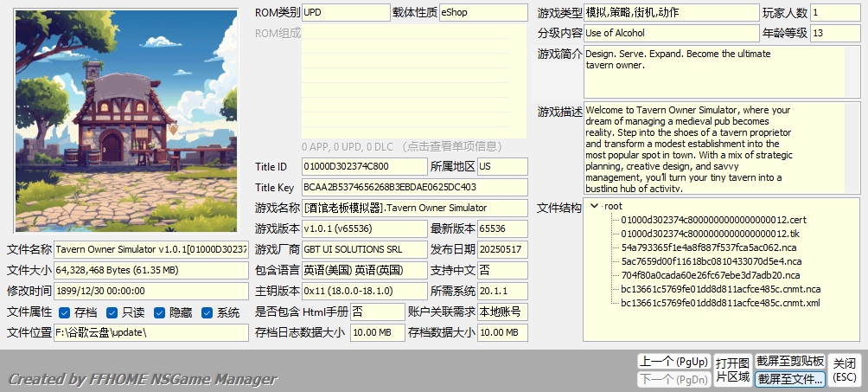Click the 载体性质 field showing eShop

(x=483, y=13)
